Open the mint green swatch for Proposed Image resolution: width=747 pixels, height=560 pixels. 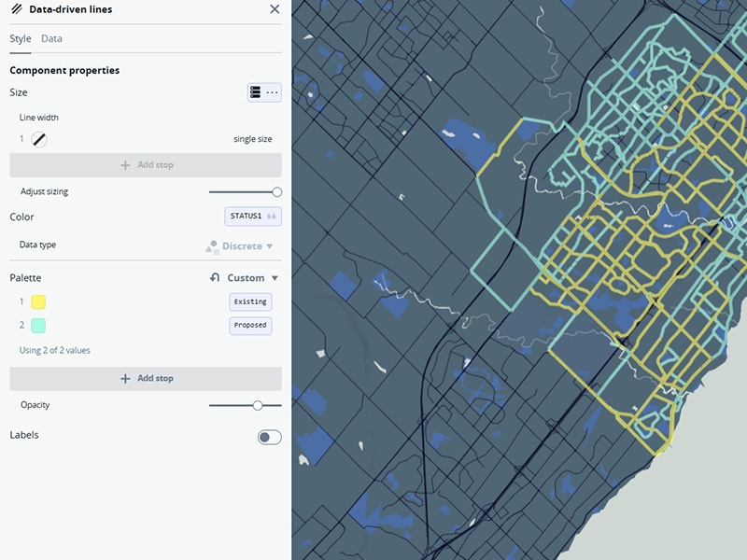pyautogui.click(x=38, y=326)
